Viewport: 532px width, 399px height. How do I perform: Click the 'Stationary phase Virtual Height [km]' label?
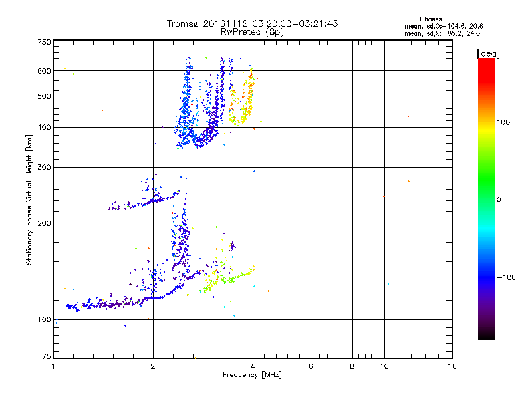point(29,199)
